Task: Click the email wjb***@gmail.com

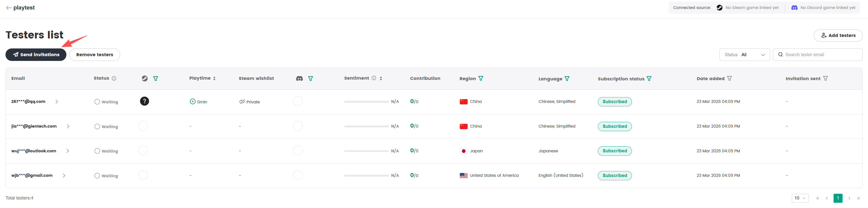Action: click(x=32, y=176)
